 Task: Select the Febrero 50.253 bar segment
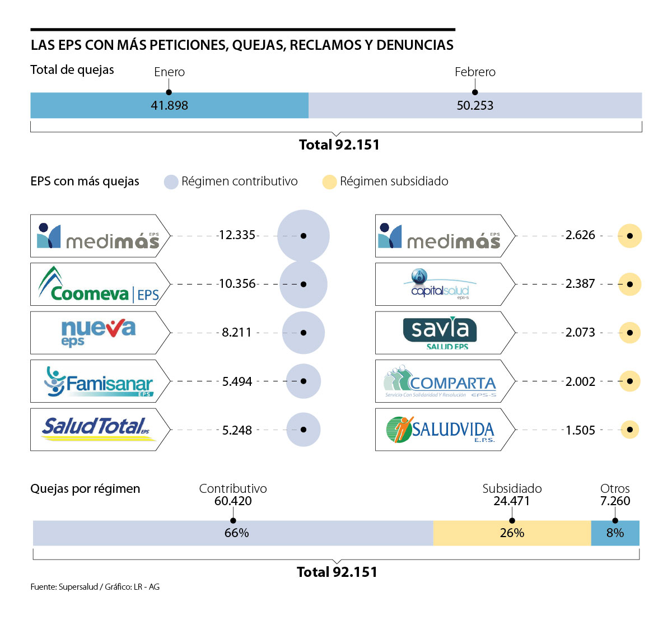(475, 105)
